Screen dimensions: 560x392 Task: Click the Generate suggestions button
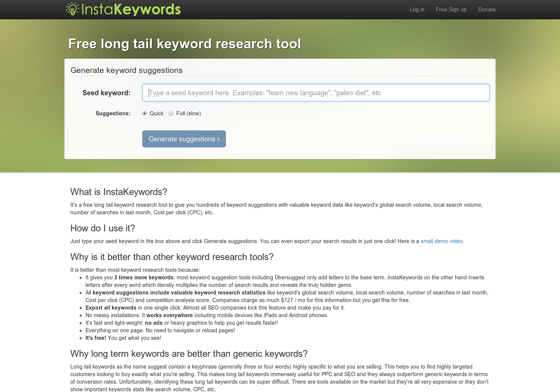click(x=184, y=139)
